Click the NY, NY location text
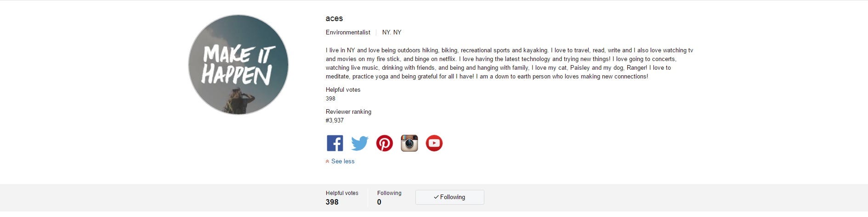The image size is (868, 217). 391,33
